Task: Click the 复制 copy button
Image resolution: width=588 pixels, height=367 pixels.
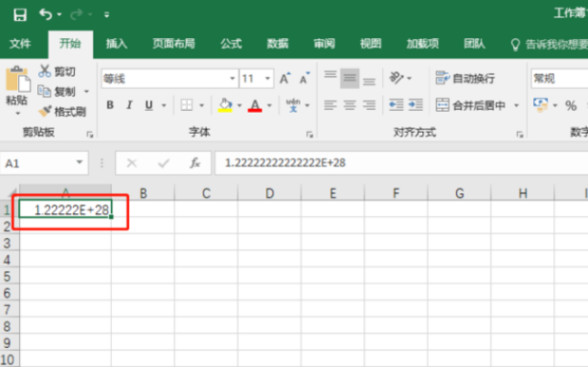Action: click(x=57, y=91)
